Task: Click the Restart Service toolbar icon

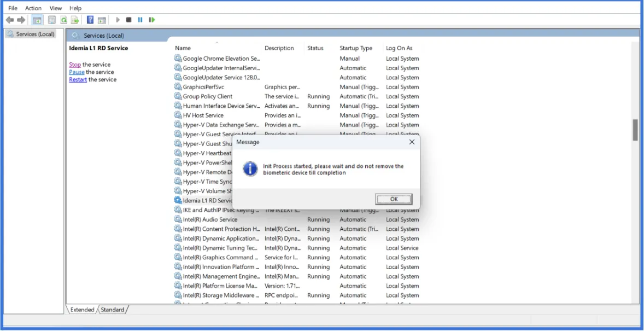Action: [x=152, y=20]
